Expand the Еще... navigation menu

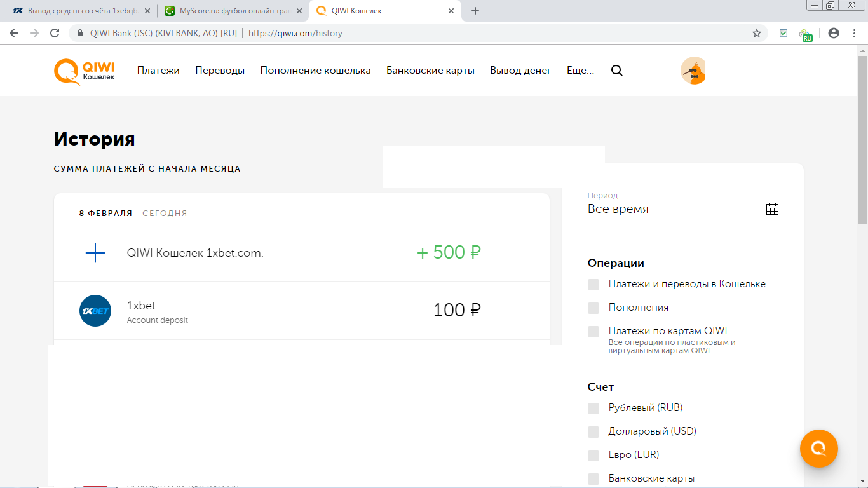pyautogui.click(x=580, y=71)
